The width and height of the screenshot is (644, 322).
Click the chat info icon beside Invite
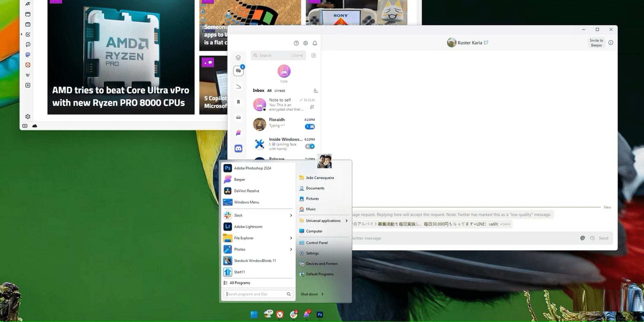pyautogui.click(x=611, y=43)
